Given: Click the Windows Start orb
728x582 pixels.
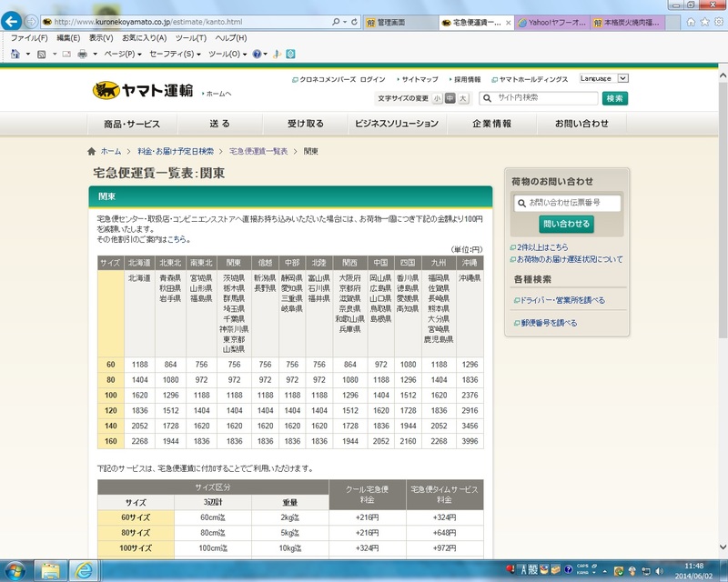Looking at the screenshot, I should click(15, 571).
